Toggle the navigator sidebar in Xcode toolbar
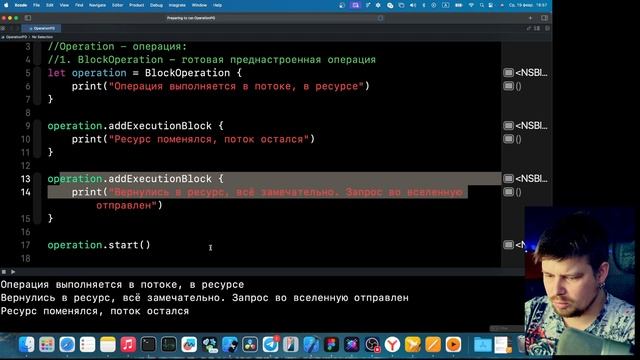 point(28,18)
